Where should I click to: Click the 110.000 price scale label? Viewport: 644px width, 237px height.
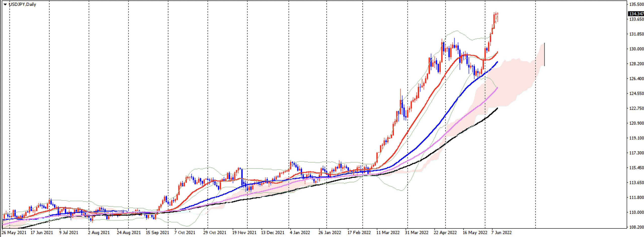pos(636,212)
